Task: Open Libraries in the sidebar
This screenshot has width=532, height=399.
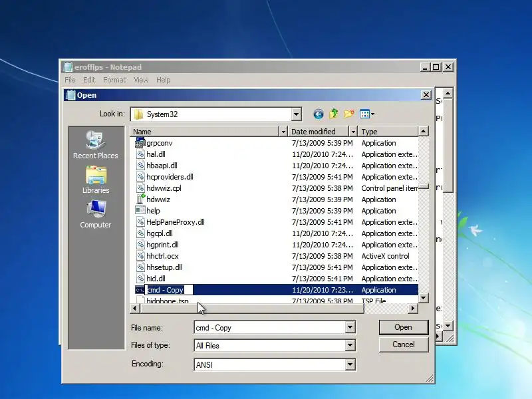Action: click(x=96, y=180)
